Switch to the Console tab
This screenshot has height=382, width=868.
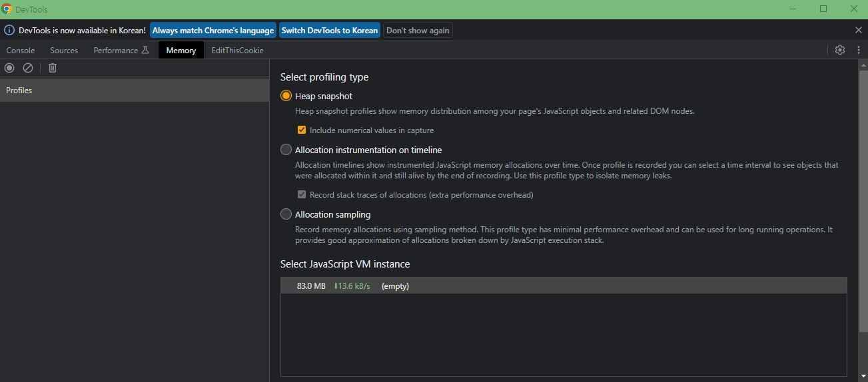(x=21, y=51)
